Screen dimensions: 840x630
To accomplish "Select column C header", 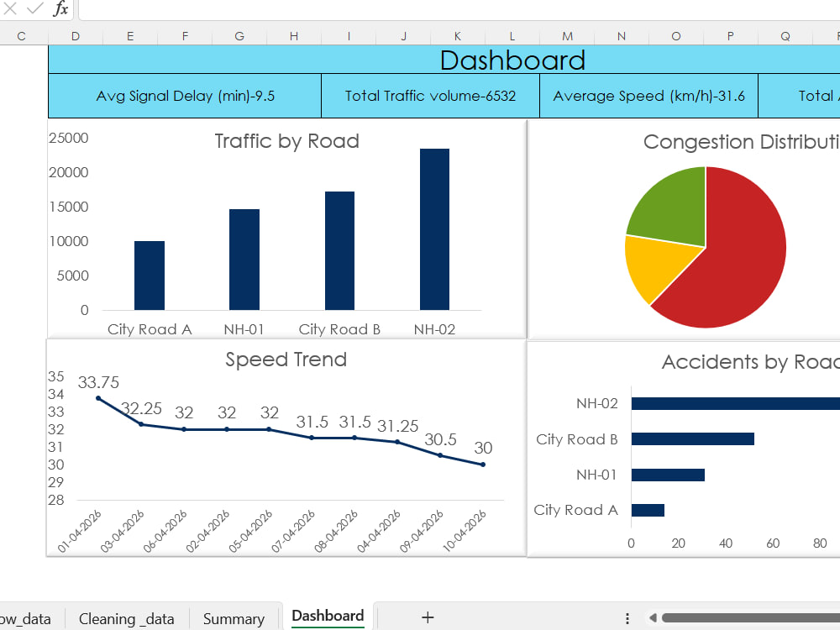I will [22, 36].
